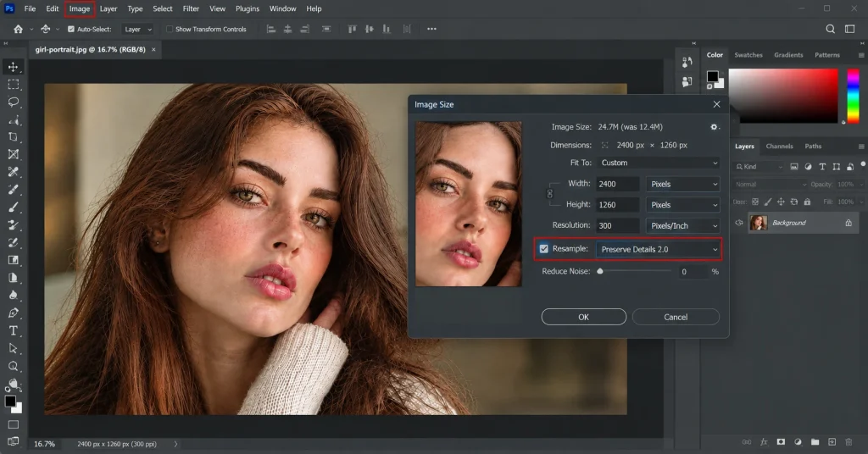Screen dimensions: 868x454
Task: Select the Zoom tool
Action: pos(13,366)
